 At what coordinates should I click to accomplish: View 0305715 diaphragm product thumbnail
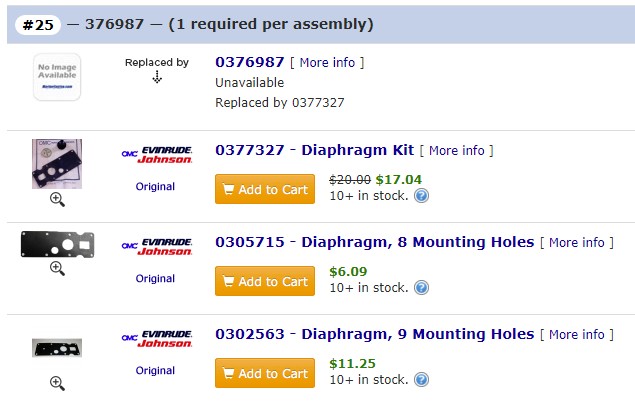tap(58, 244)
